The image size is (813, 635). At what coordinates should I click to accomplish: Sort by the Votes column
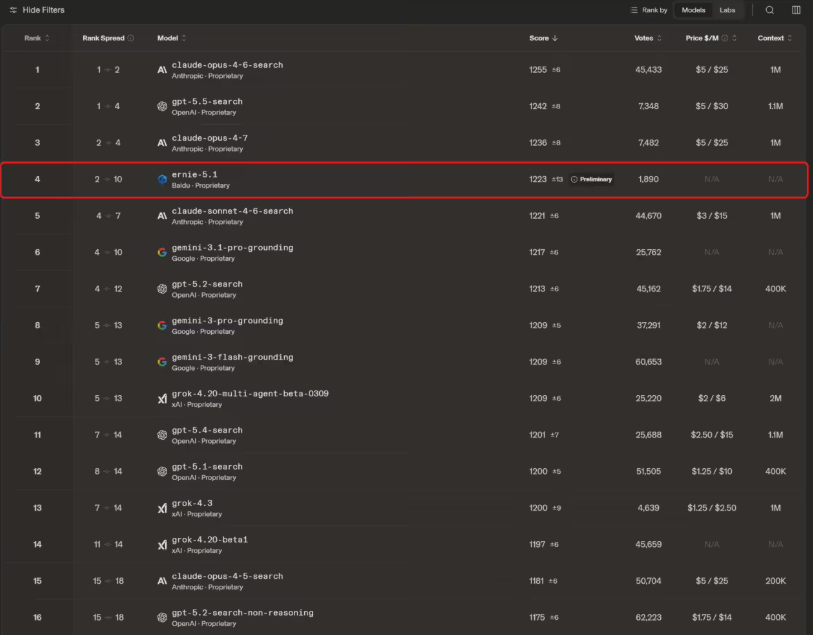click(x=648, y=38)
